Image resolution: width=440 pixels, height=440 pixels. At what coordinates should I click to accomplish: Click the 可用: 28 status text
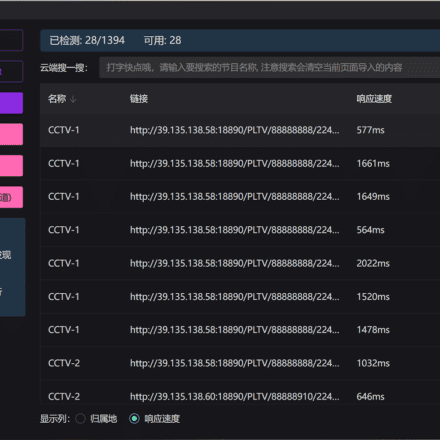[x=162, y=40]
